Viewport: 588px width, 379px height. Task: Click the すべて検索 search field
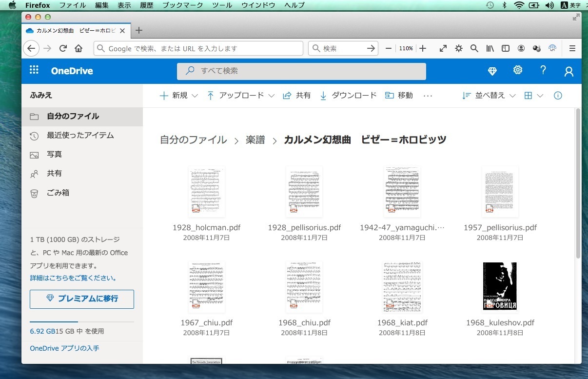(301, 71)
